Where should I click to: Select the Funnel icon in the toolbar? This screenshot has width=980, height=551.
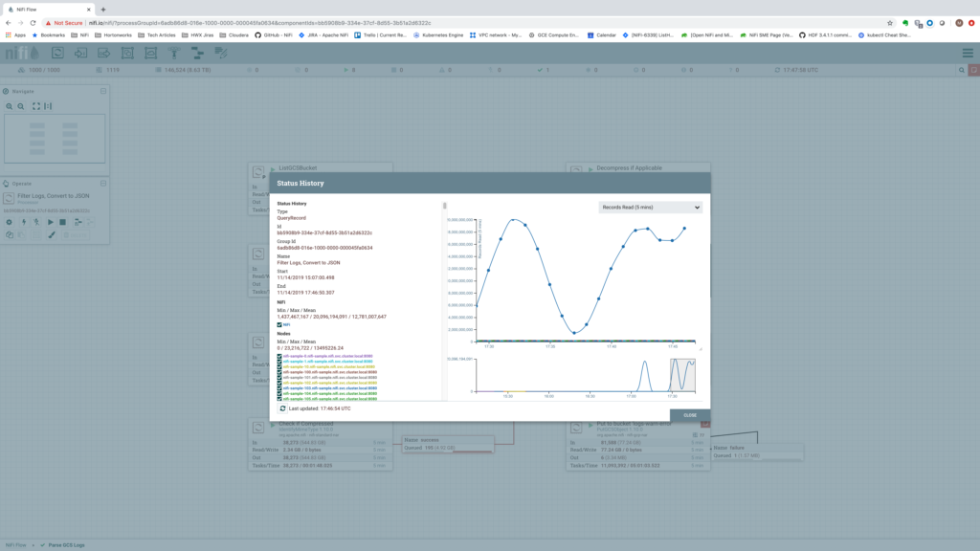172,54
